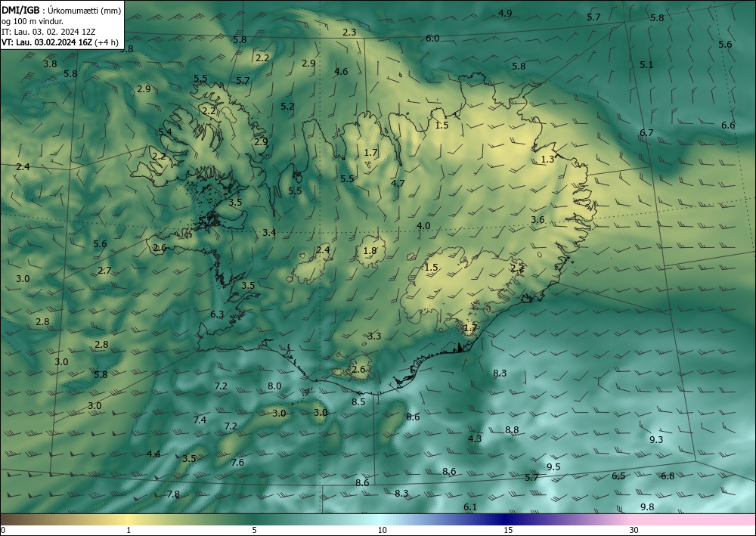Click the value 3.3 in south Iceland
The image size is (756, 536).
[374, 336]
